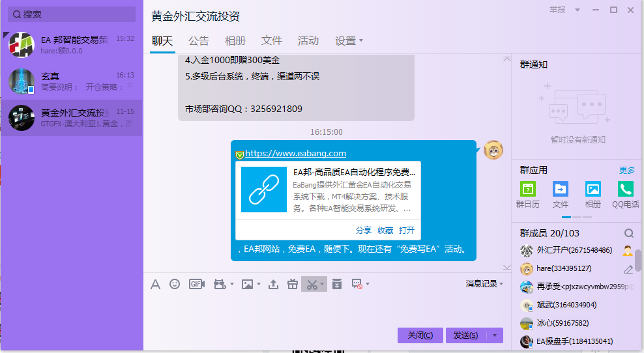Open the 消息记录 dropdown
This screenshot has height=353, width=644.
pos(484,283)
